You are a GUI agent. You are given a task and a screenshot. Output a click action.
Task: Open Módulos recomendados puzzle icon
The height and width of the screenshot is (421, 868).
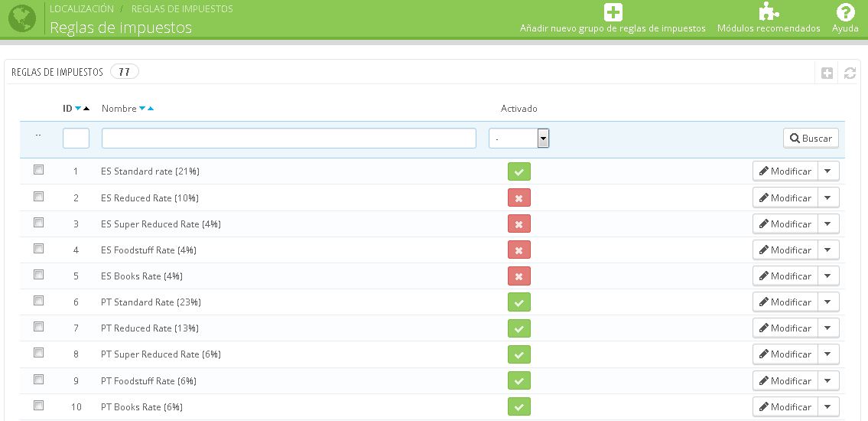769,11
